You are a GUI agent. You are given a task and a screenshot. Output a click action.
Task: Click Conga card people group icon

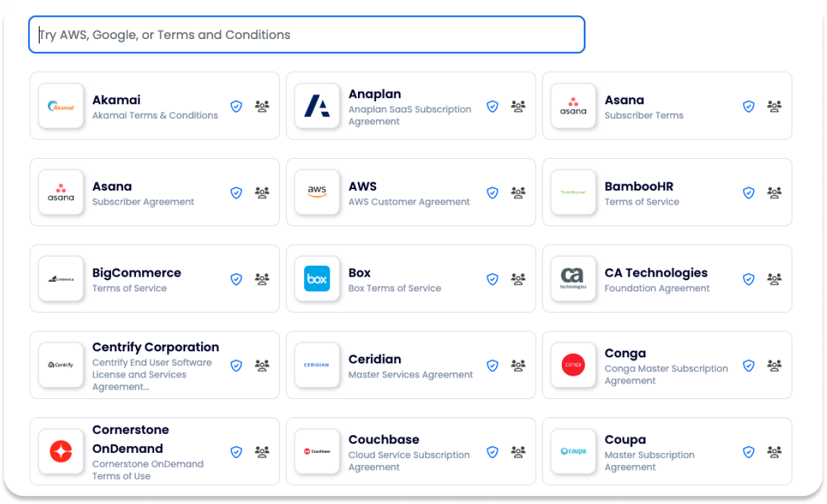(x=775, y=365)
